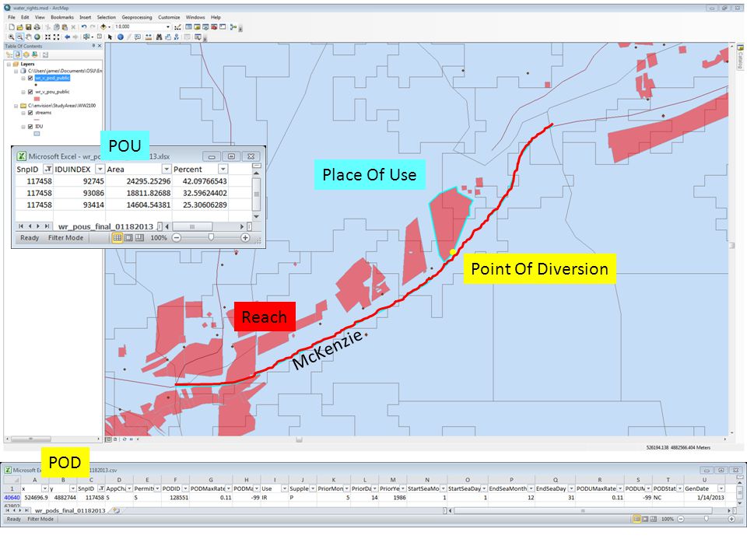Open the Bookmarks menu
Image resolution: width=747 pixels, height=560 pixels.
pyautogui.click(x=62, y=17)
